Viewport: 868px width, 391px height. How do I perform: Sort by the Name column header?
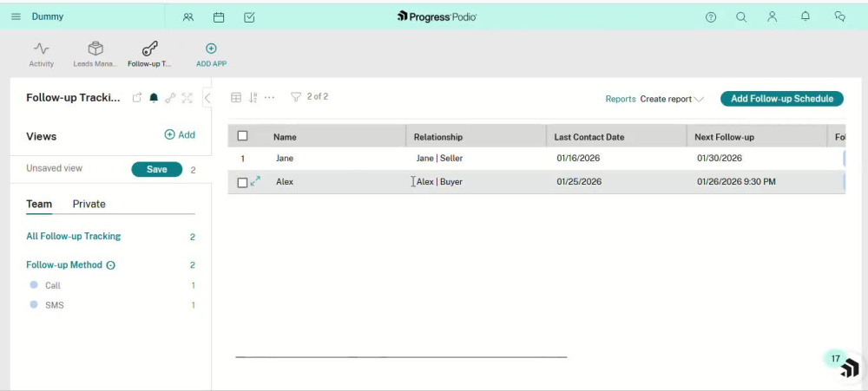pyautogui.click(x=285, y=137)
